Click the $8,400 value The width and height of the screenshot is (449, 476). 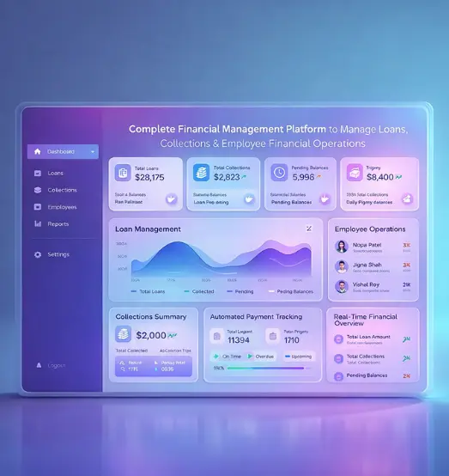379,177
